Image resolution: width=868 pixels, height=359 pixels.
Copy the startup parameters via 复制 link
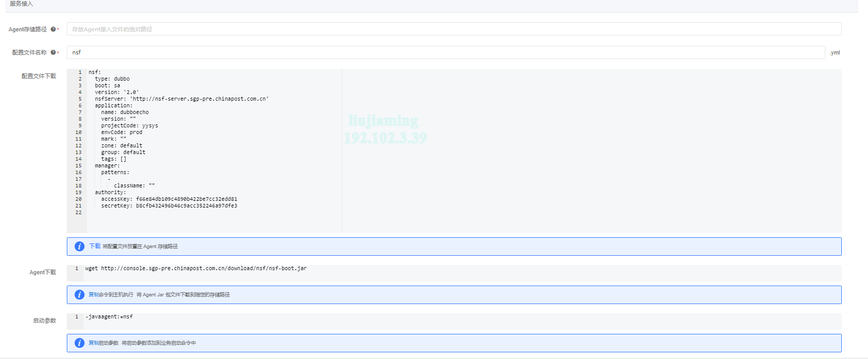point(93,343)
